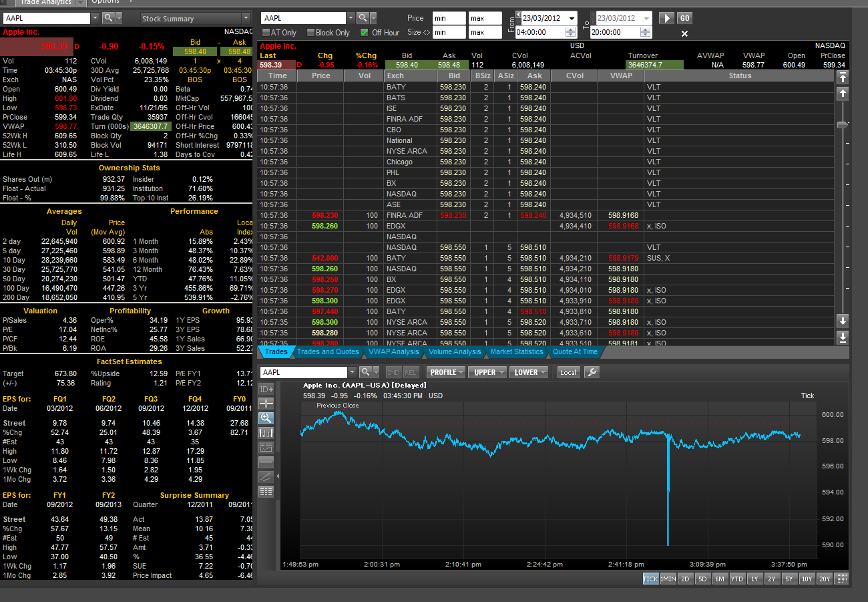Select the 1MIN interval toggle
868x602 pixels.
668,579
